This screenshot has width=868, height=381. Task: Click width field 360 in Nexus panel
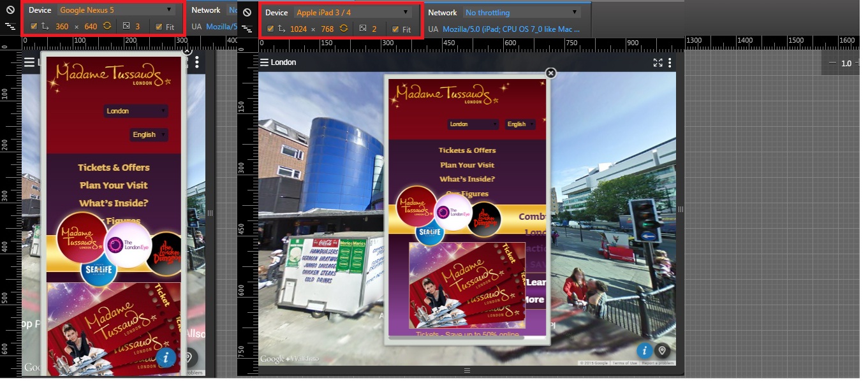62,27
